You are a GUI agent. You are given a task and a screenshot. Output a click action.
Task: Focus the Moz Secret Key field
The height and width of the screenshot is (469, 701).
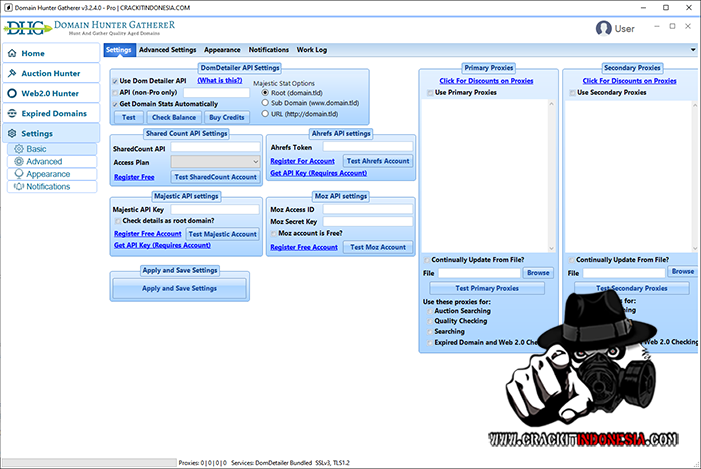(367, 221)
